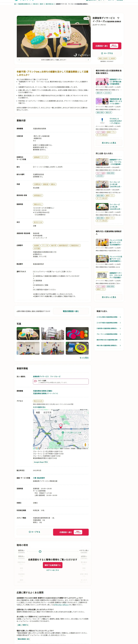This screenshot has height=644, width=138.
Task: Click the 交通費支給 benefit tag
Action: [x=37, y=184]
